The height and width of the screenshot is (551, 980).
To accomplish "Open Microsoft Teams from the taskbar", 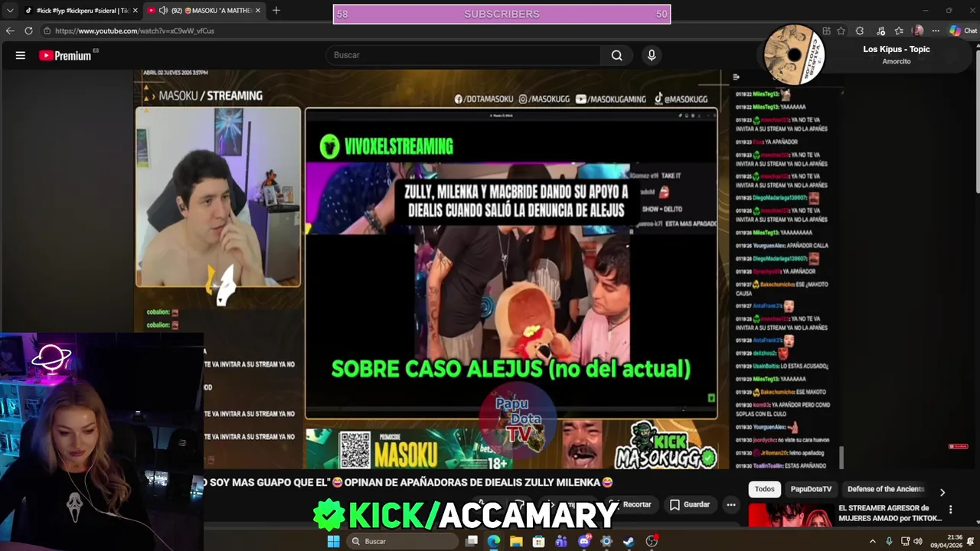I will 561,541.
